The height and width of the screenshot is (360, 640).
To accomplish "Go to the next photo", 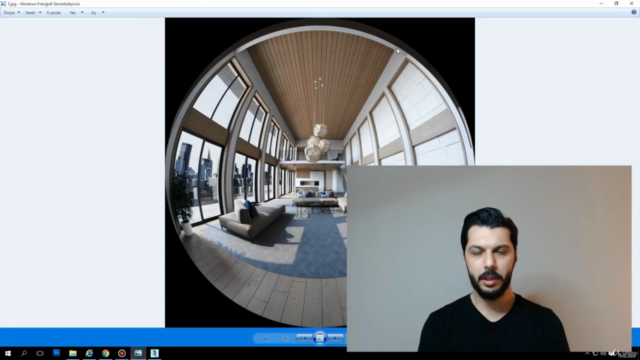I will [x=336, y=338].
